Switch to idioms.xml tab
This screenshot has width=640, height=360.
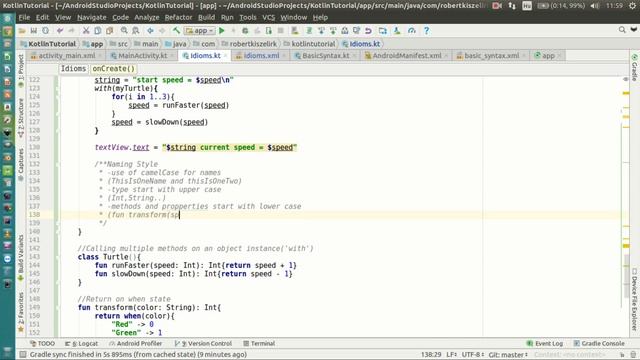261,56
